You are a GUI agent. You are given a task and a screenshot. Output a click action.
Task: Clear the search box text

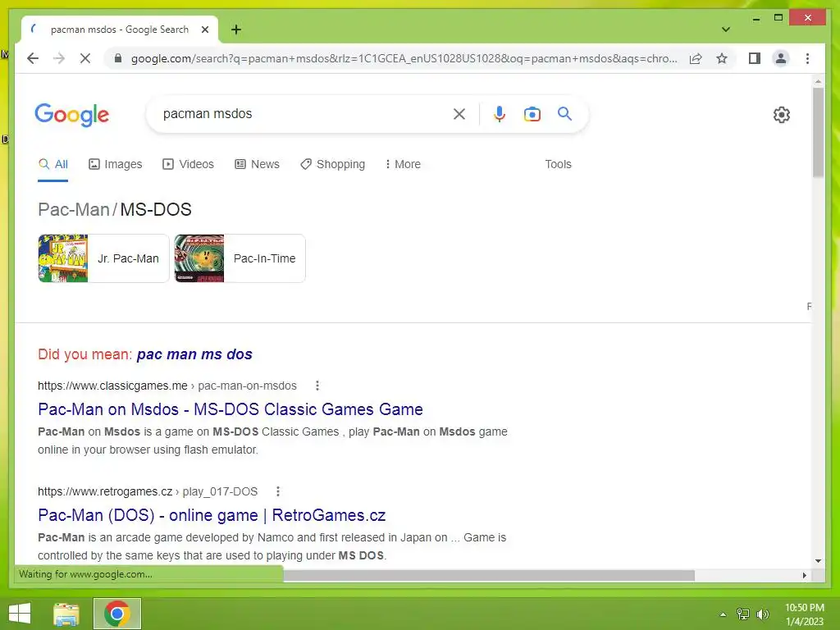tap(459, 113)
